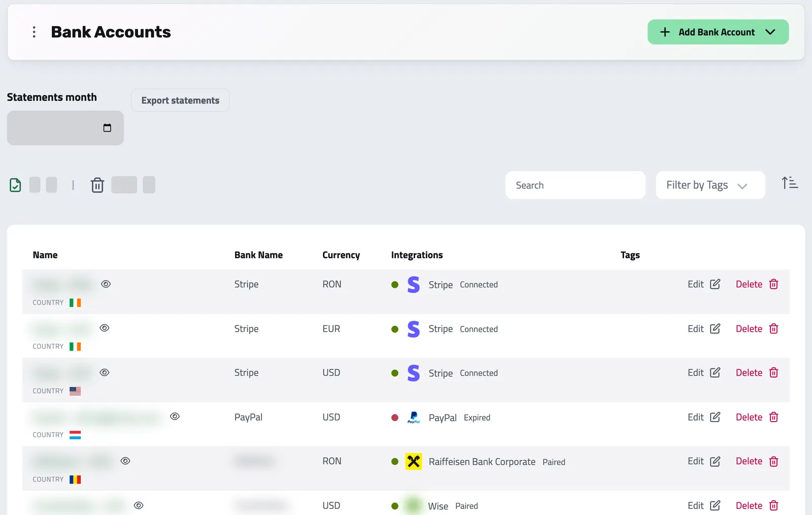812x515 pixels.
Task: Edit the Stripe RON account
Action: [704, 284]
